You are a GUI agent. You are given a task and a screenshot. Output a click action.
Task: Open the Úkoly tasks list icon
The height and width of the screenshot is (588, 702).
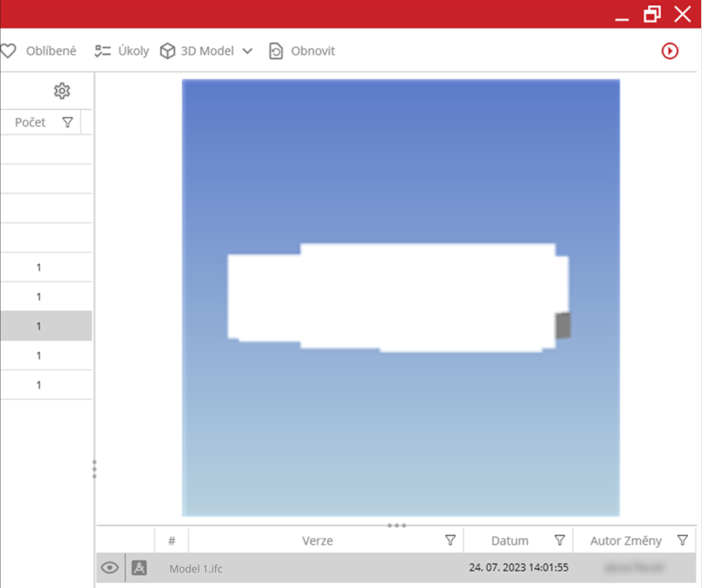(x=103, y=51)
